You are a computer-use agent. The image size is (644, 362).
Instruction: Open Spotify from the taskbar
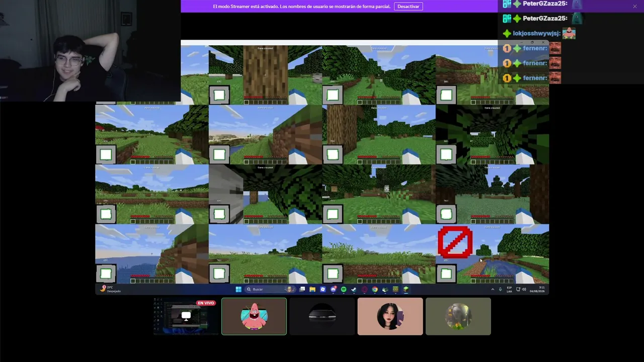point(344,289)
